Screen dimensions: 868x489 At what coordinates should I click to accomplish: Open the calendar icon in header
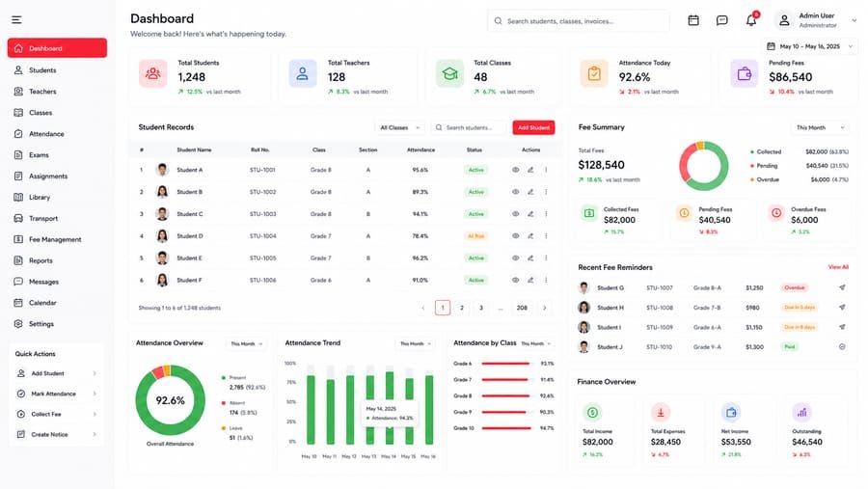[693, 20]
